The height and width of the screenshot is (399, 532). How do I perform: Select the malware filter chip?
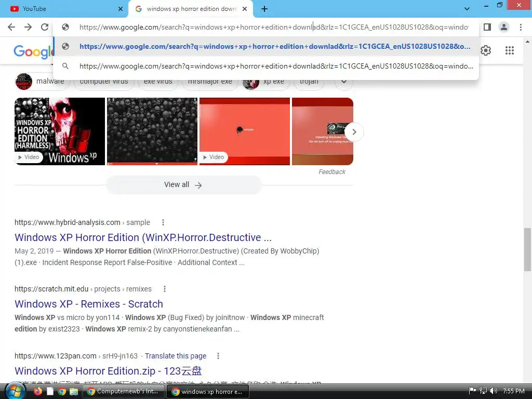pyautogui.click(x=42, y=82)
